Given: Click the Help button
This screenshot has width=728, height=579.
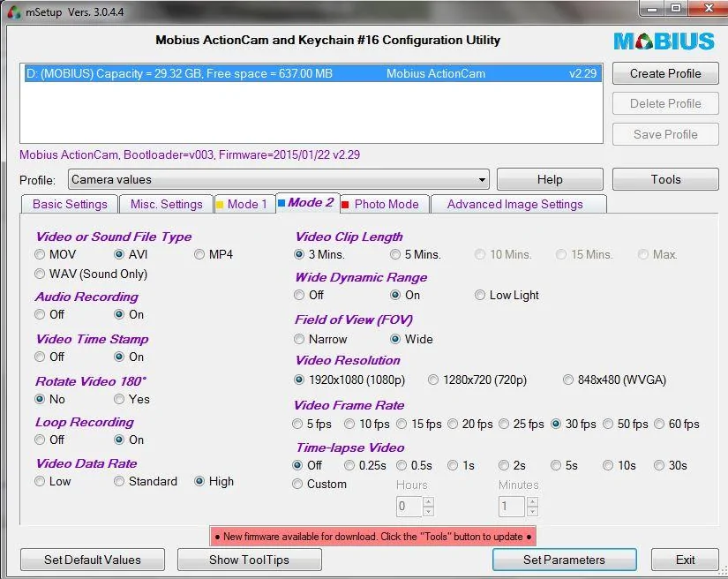Looking at the screenshot, I should pos(550,180).
